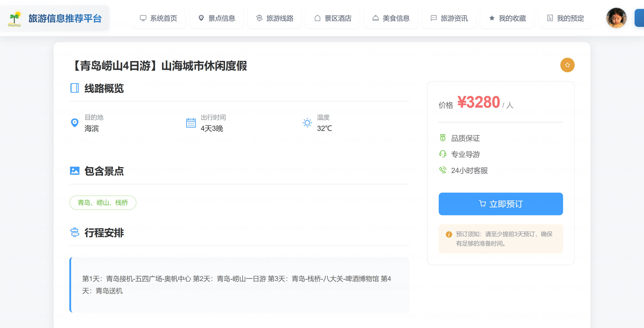Click the palm tree platform logo
This screenshot has height=328, width=644.
(15, 19)
